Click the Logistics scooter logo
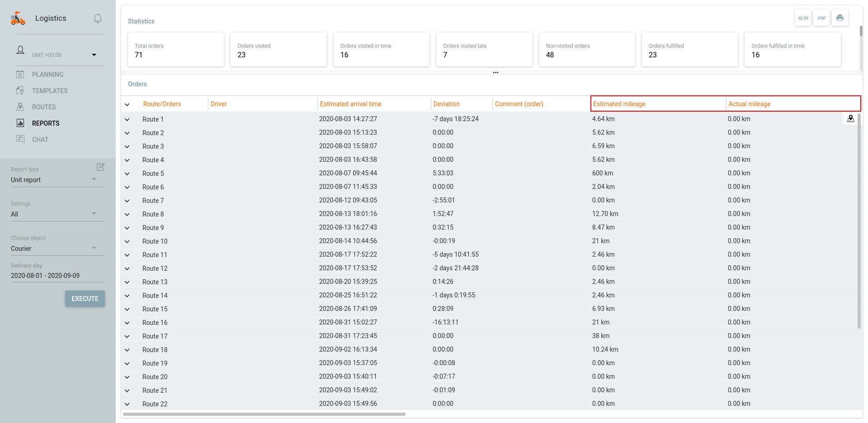 tap(18, 19)
